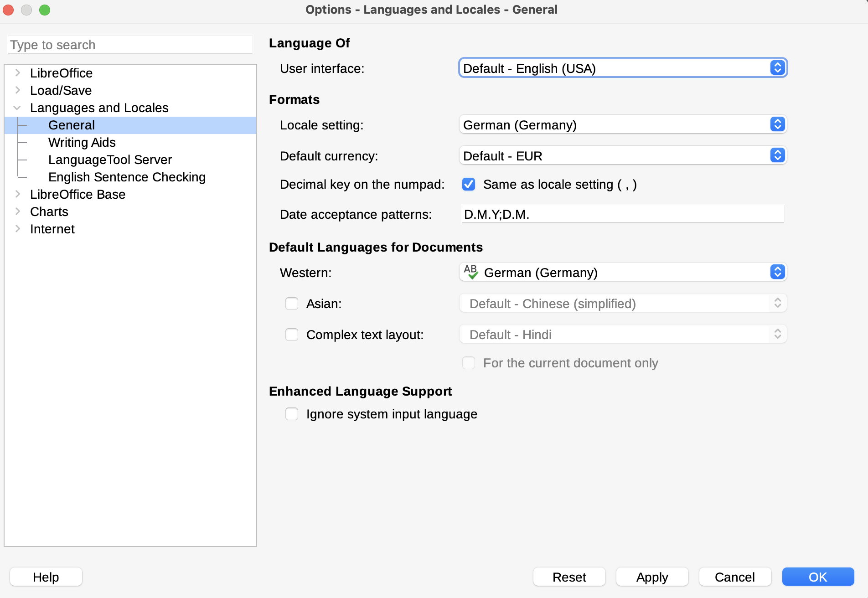Click the Type to search field
Image resolution: width=868 pixels, height=598 pixels.
(x=130, y=45)
